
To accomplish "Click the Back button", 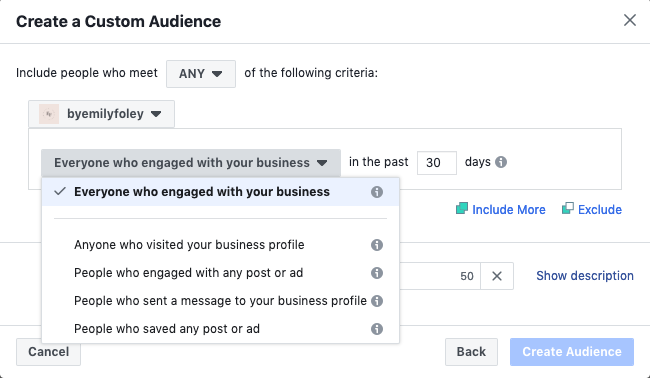I will click(471, 352).
